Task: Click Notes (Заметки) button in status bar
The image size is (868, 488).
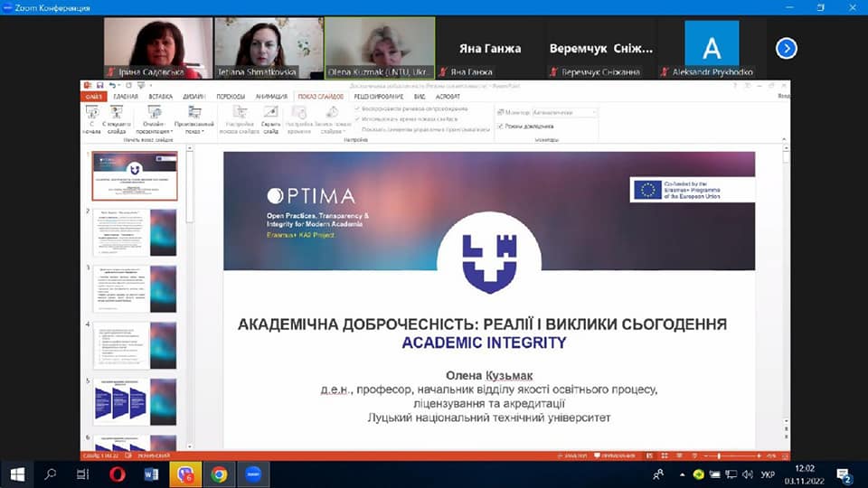Action: tap(571, 455)
